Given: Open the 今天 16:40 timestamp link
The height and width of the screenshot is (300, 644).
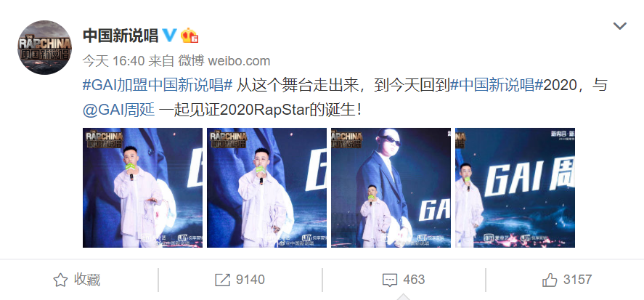Looking at the screenshot, I should tap(113, 61).
